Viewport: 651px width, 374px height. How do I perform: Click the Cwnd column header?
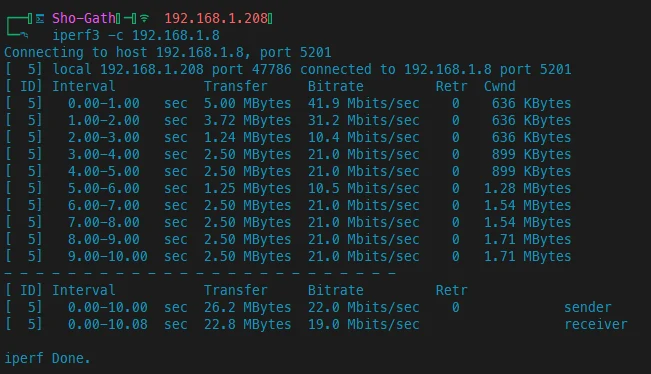pos(499,86)
